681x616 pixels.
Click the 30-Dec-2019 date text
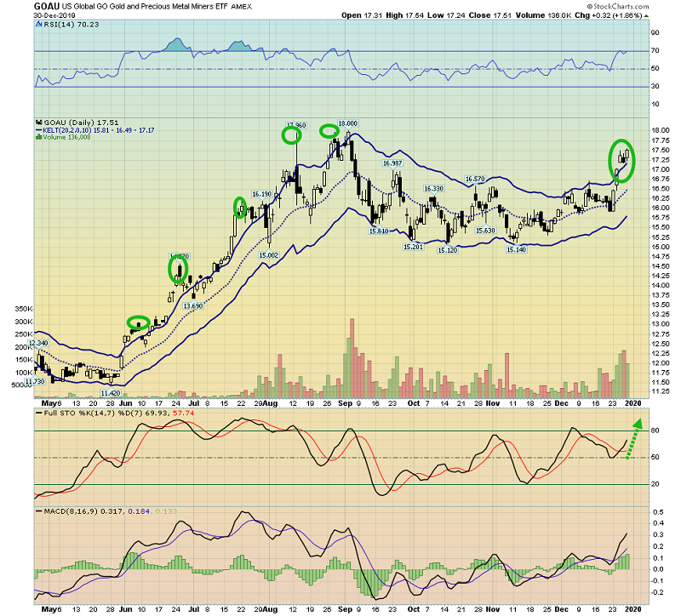point(54,15)
